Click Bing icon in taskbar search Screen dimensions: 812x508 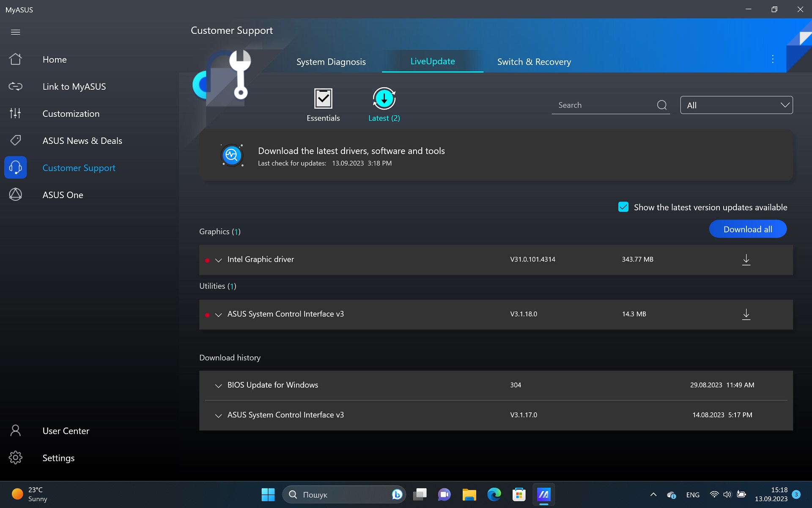coord(397,494)
